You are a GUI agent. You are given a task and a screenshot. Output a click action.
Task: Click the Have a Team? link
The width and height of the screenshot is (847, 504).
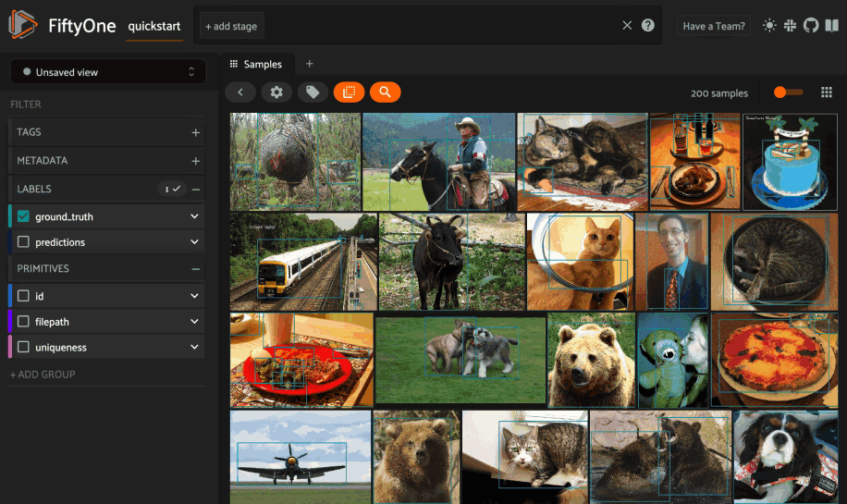click(713, 26)
